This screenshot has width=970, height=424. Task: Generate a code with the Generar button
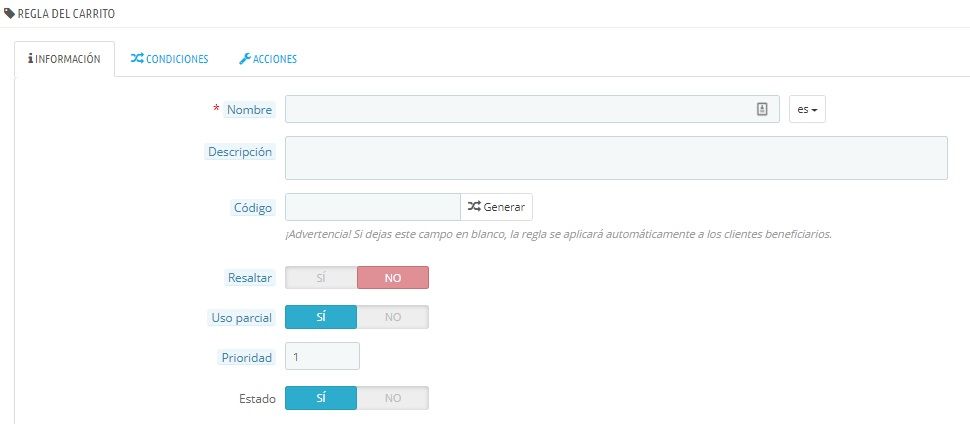(x=496, y=207)
